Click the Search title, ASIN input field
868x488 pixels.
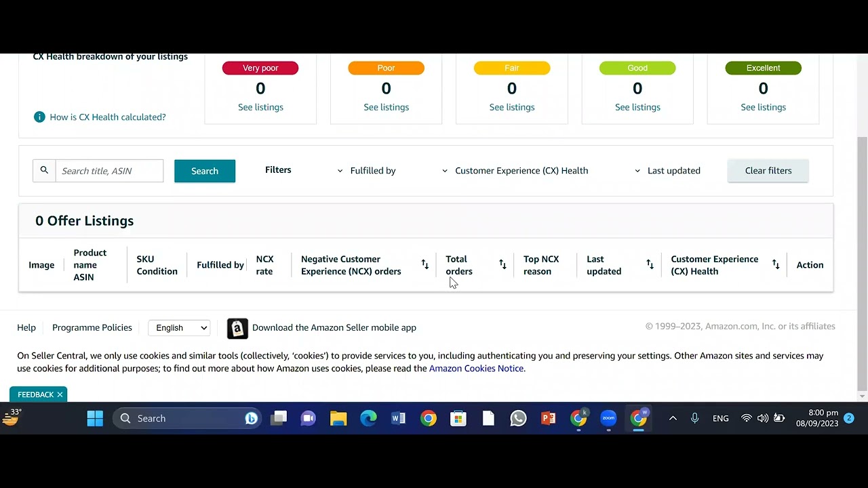pos(109,171)
